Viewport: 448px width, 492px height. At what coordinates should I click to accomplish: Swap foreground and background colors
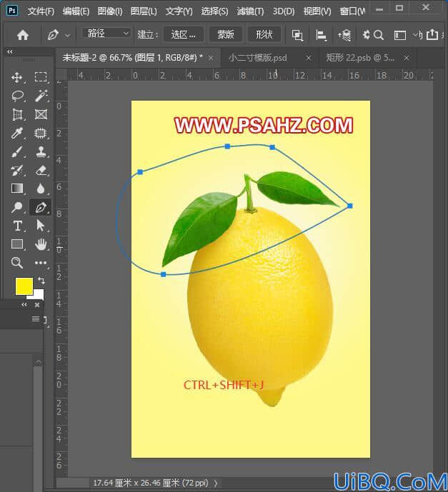coord(41,280)
